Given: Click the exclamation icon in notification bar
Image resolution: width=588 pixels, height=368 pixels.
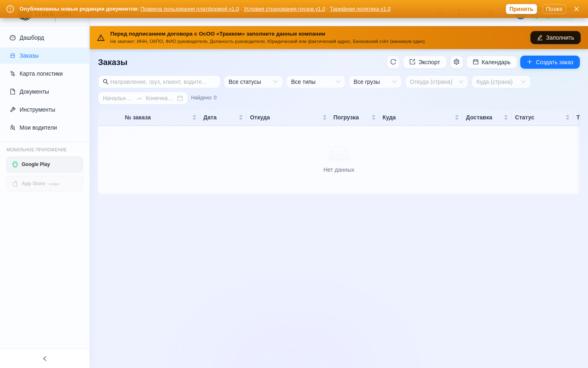Looking at the screenshot, I should [x=10, y=9].
